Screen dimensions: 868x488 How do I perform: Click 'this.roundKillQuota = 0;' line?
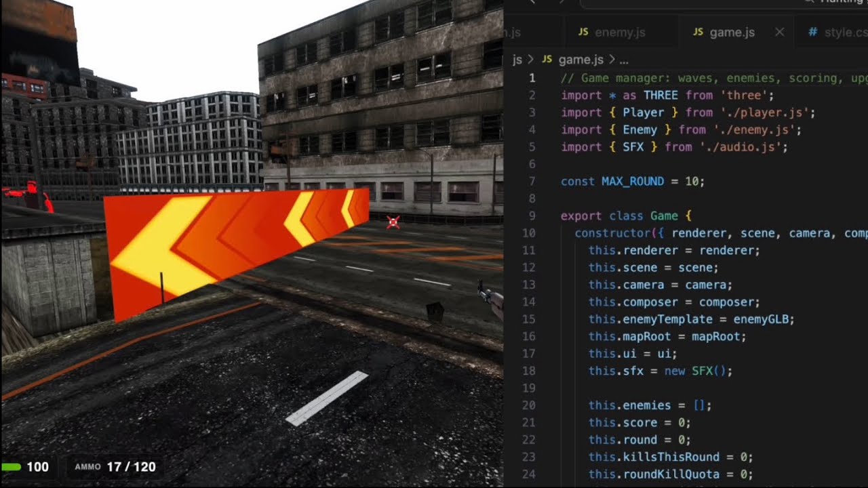coord(671,474)
